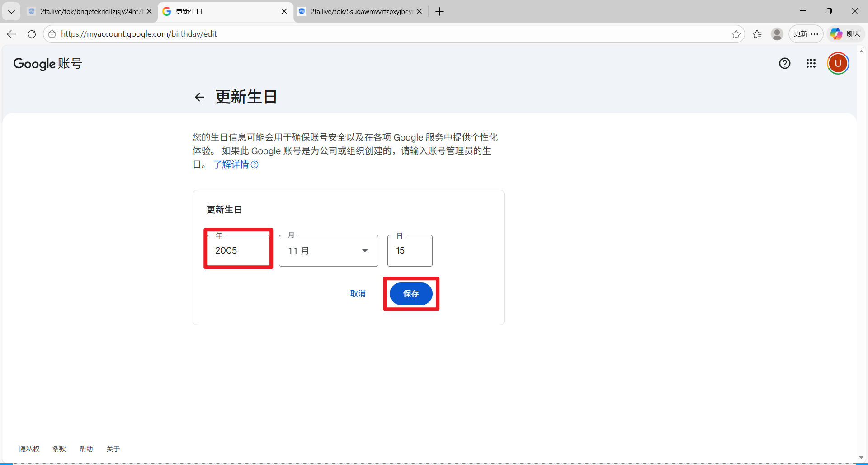868x465 pixels.
Task: Expand the month dropdown showing 11 月
Action: [x=328, y=251]
